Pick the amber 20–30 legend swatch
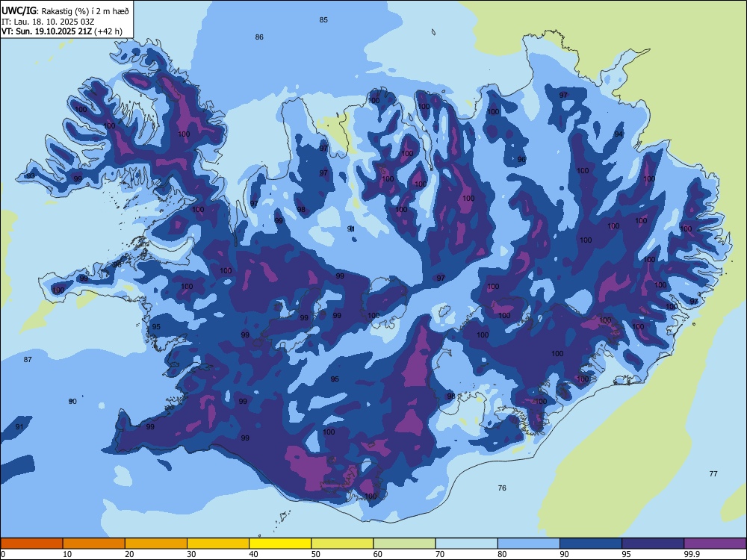 pos(156,544)
